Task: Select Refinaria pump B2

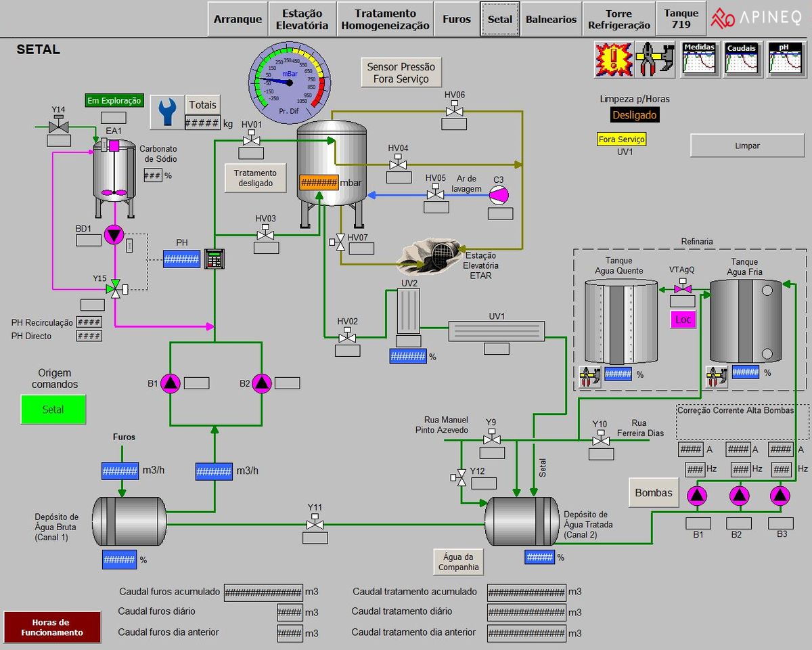Action: pos(739,496)
